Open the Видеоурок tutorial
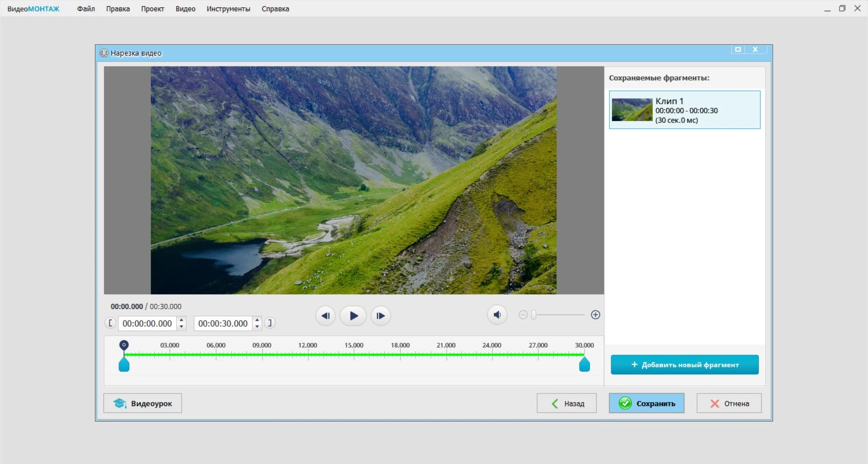This screenshot has width=868, height=464. click(x=142, y=403)
